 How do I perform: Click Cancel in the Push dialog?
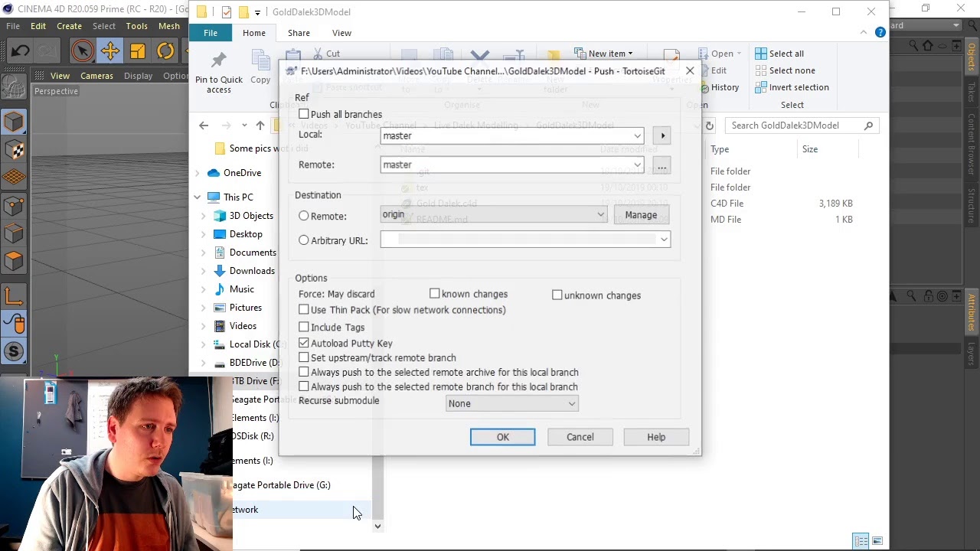580,437
